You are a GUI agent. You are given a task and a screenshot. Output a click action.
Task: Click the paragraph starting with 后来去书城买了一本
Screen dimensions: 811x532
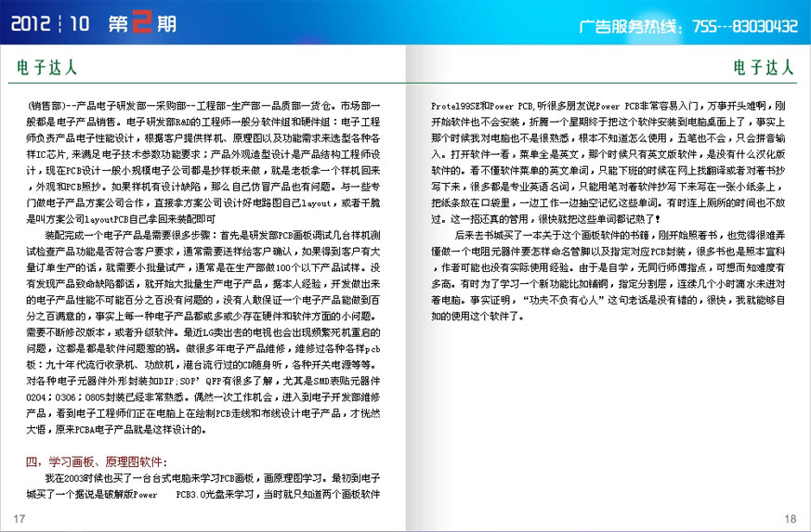coord(608,275)
